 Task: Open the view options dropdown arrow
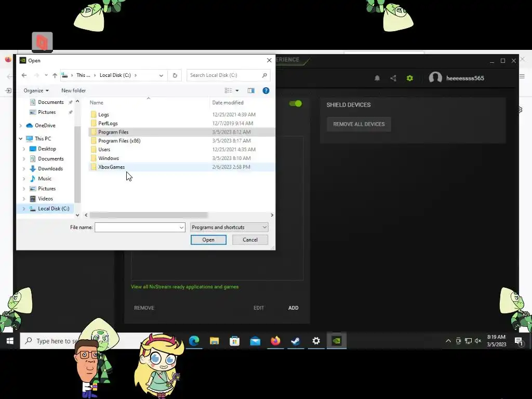tap(237, 90)
